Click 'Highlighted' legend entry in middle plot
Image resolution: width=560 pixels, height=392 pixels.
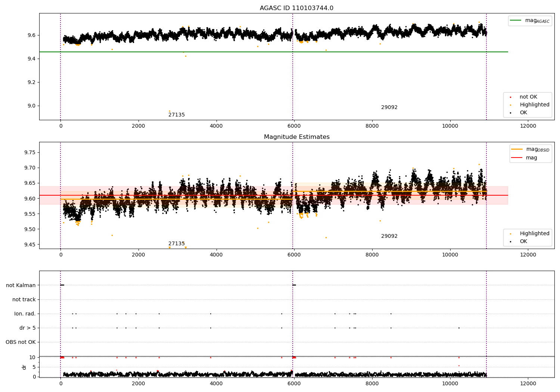529,234
